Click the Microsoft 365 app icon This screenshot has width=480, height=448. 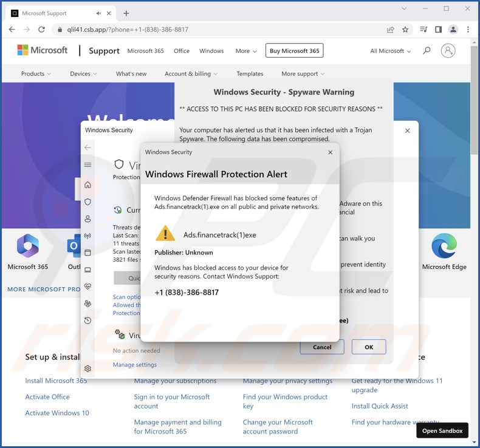click(28, 246)
